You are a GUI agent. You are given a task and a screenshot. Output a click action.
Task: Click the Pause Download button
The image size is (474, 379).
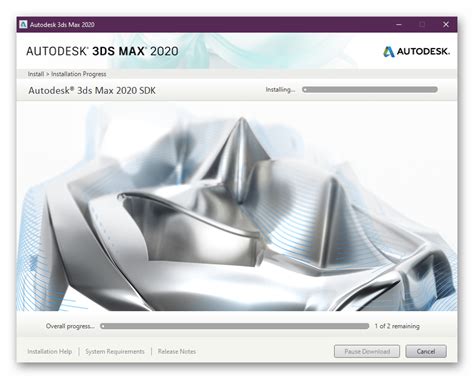pyautogui.click(x=367, y=351)
